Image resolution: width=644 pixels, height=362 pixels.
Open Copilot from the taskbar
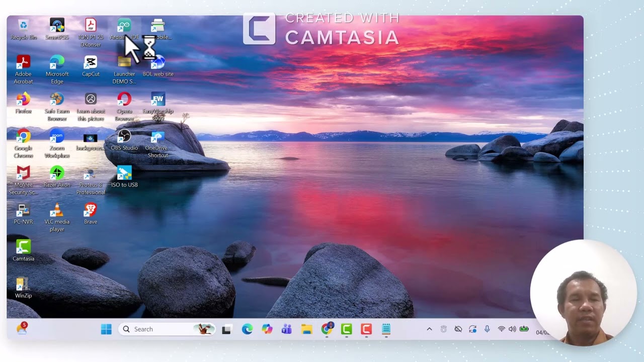pos(267,329)
